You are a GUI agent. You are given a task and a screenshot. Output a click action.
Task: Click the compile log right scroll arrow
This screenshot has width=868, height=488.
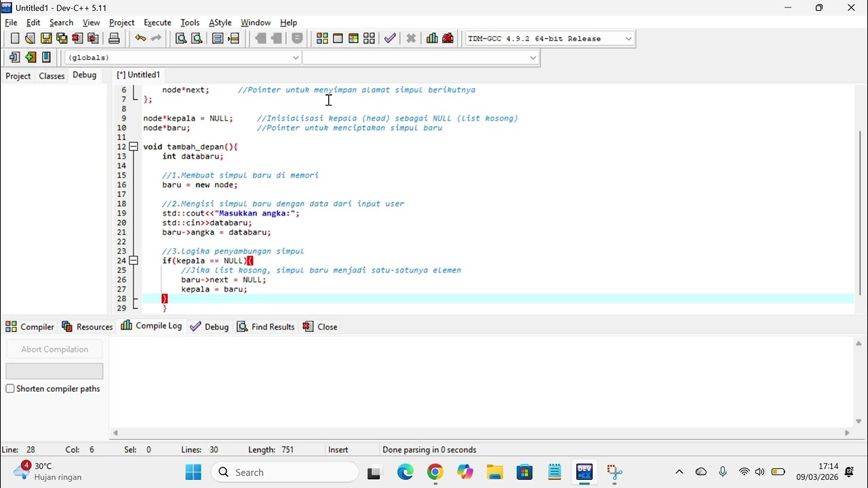pyautogui.click(x=847, y=432)
